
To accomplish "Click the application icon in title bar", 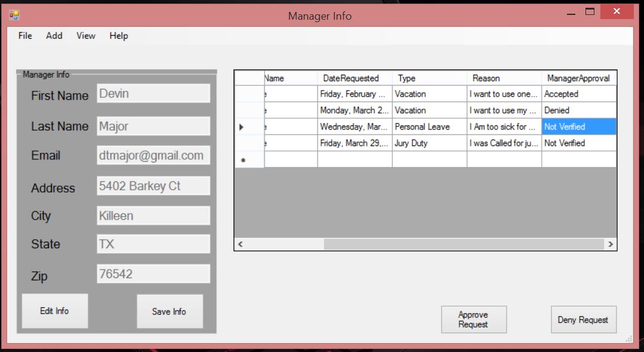I will point(14,16).
